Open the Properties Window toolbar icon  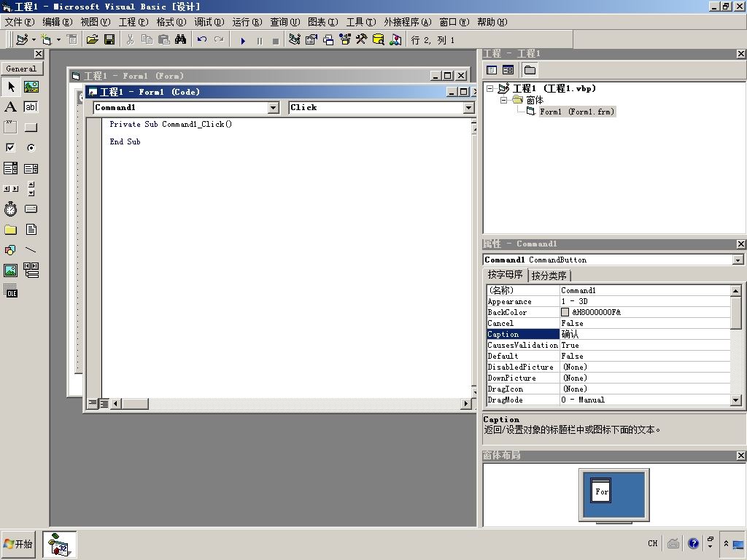tap(311, 39)
